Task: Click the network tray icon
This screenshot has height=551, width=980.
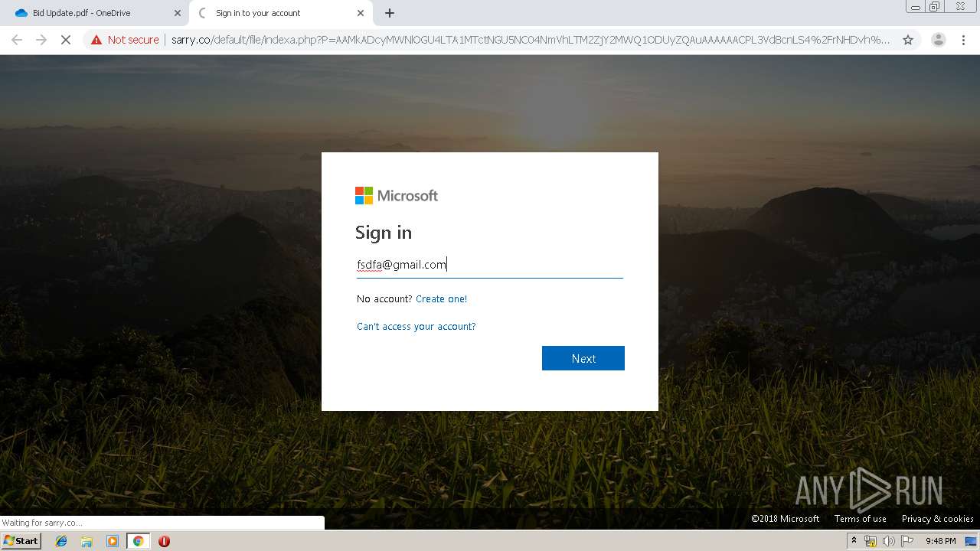Action: click(871, 541)
